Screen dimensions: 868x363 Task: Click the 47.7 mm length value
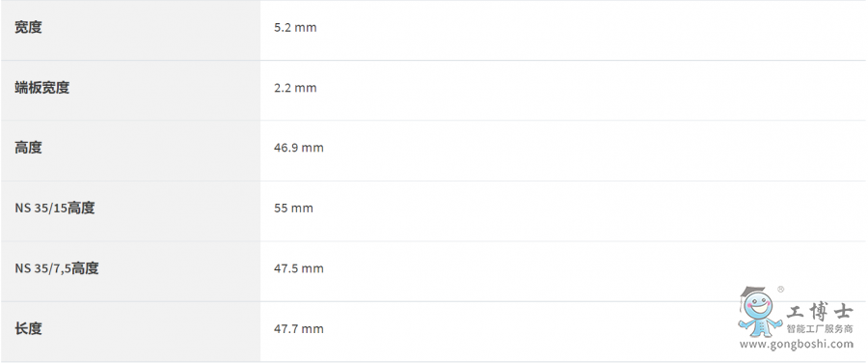coord(298,329)
